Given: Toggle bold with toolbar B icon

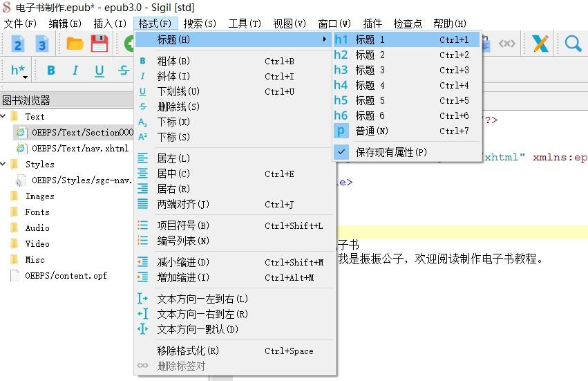Looking at the screenshot, I should click(51, 71).
